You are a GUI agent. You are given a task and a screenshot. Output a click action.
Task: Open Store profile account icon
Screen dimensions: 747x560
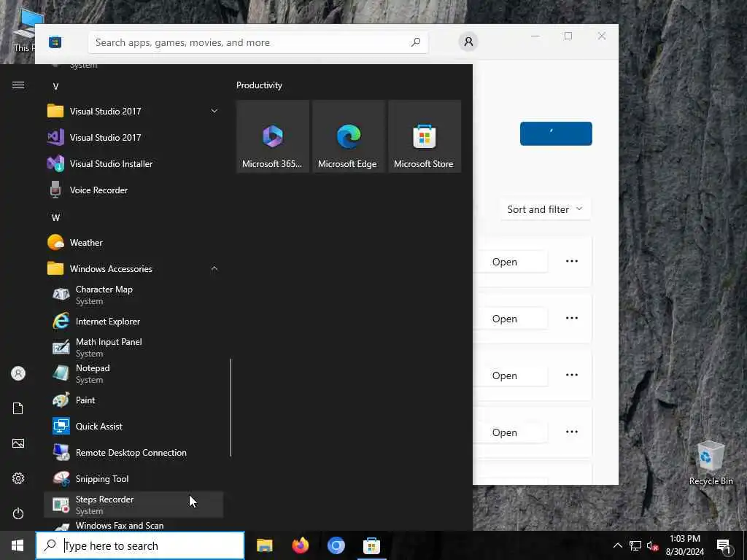pos(468,42)
